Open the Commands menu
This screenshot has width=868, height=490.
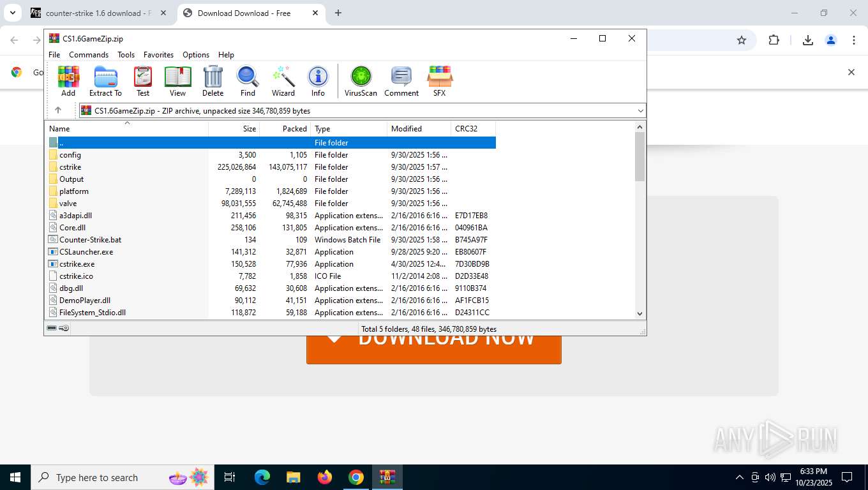(89, 55)
